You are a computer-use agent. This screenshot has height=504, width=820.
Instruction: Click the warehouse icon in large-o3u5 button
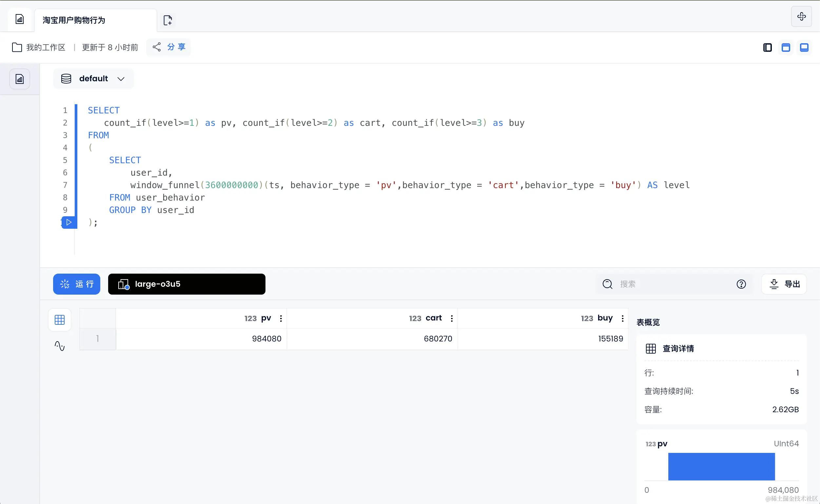(124, 284)
